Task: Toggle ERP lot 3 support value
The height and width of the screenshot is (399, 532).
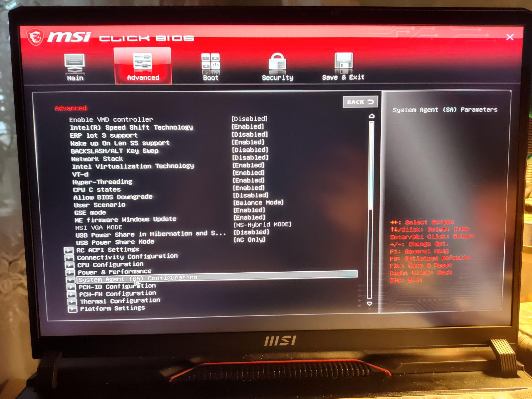Action: pyautogui.click(x=250, y=134)
